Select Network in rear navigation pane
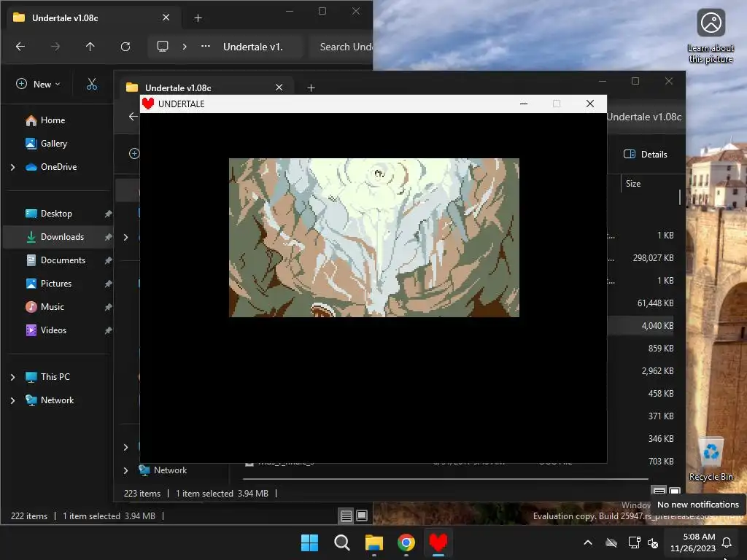The width and height of the screenshot is (747, 560). pos(57,400)
